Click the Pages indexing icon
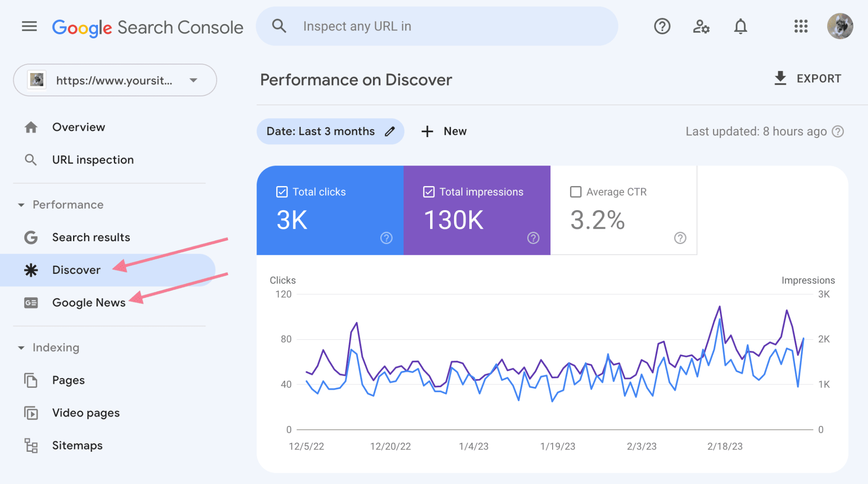The width and height of the screenshot is (868, 484). tap(31, 379)
